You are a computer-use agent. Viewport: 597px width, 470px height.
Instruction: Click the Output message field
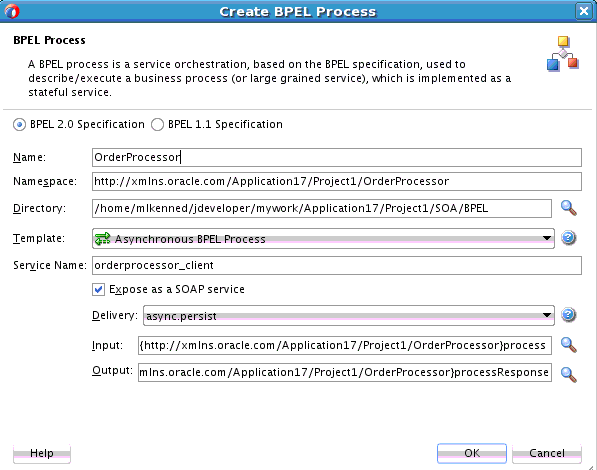point(345,372)
